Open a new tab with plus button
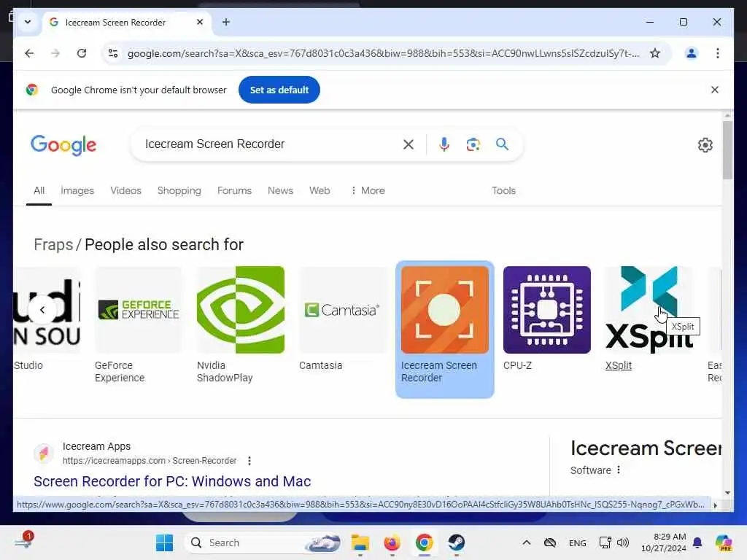Image resolution: width=747 pixels, height=560 pixels. pos(226,22)
